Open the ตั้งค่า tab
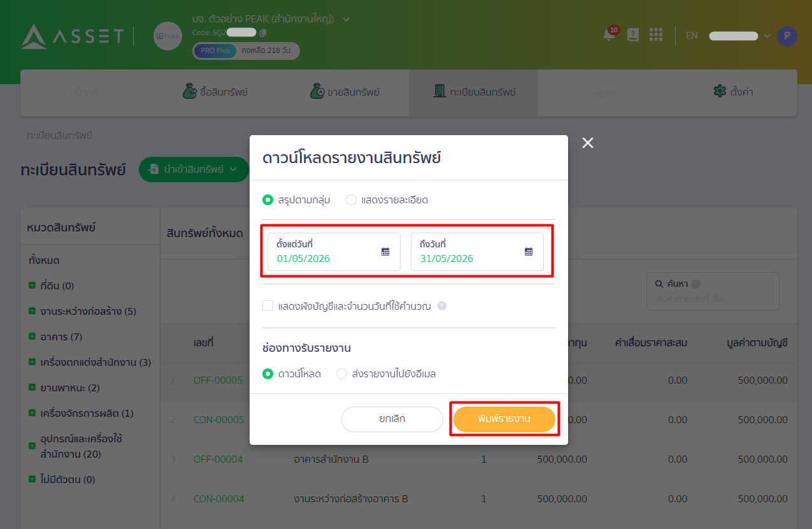This screenshot has width=812, height=529. 733,92
